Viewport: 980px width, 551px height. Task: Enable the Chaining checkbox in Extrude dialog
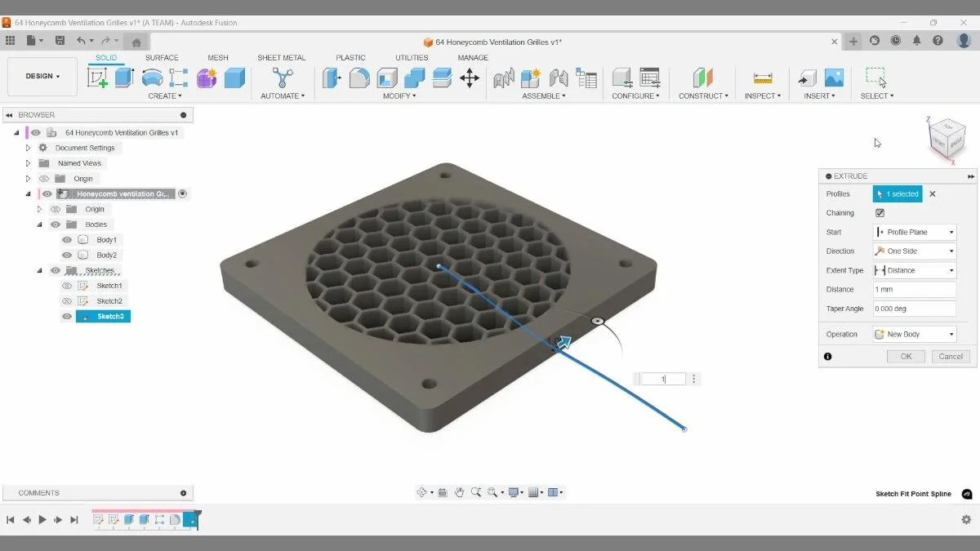[x=880, y=212]
